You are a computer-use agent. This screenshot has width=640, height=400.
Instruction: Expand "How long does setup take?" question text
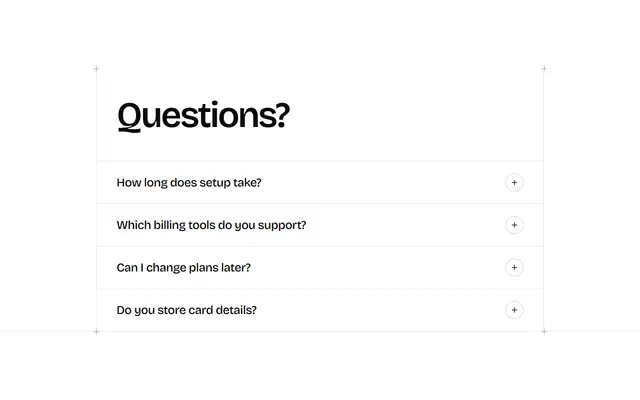[189, 182]
